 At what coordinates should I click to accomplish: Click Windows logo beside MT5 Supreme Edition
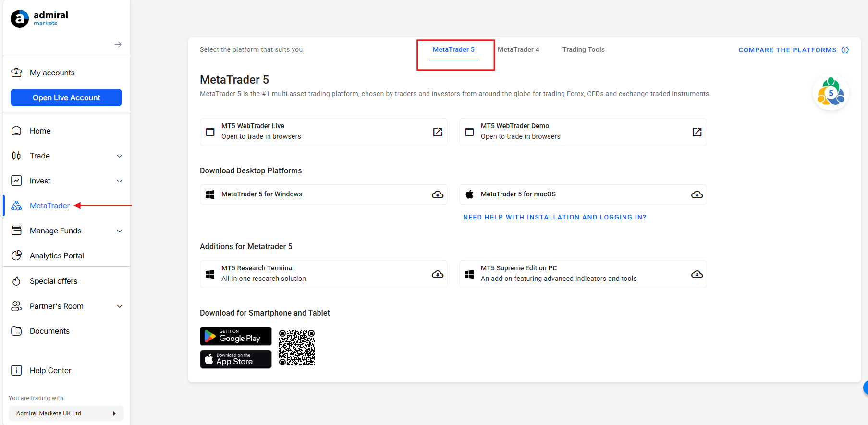coord(469,274)
